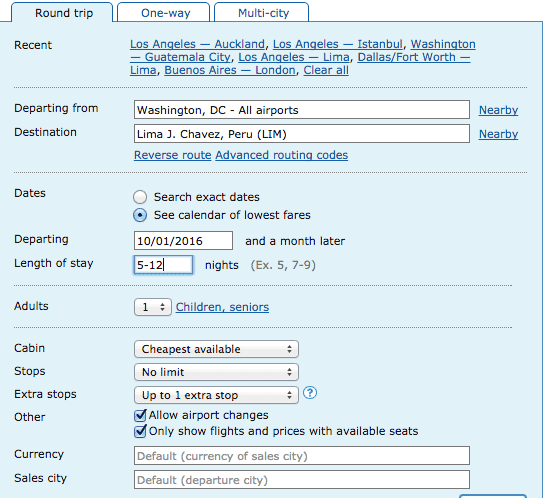Expand the Cabin dropdown
546x498 pixels.
coord(216,349)
